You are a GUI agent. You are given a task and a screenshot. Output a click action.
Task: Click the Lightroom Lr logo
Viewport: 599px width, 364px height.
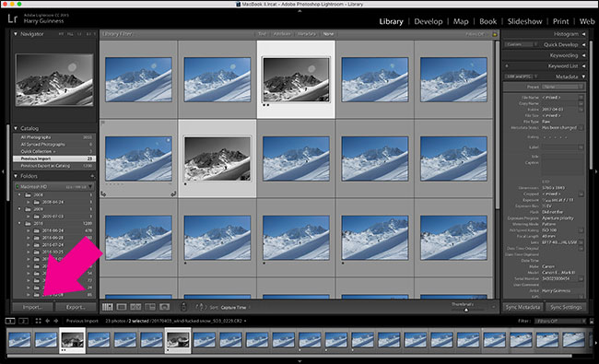[12, 18]
